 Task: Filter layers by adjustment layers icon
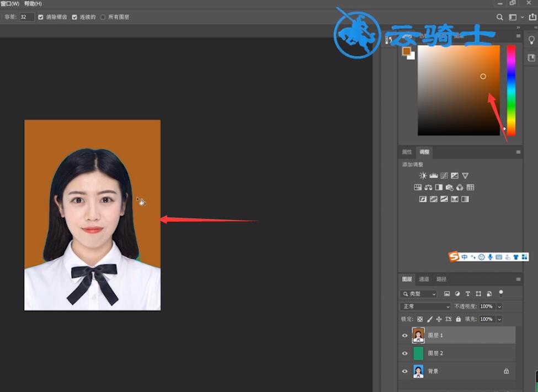(457, 293)
